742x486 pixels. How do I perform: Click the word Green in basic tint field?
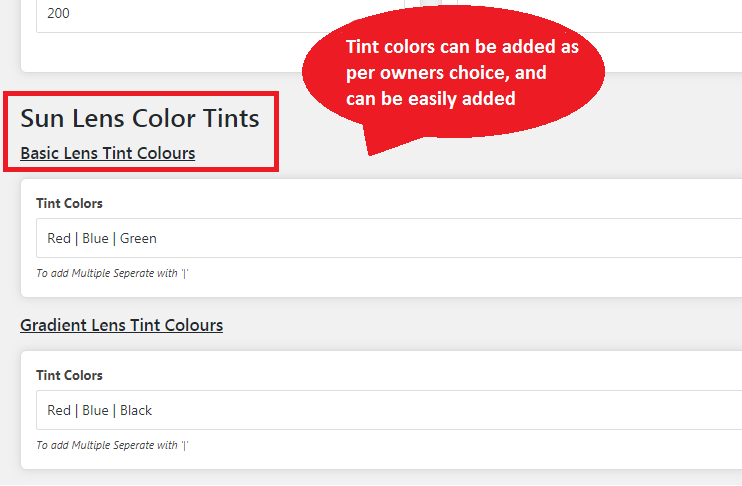click(138, 238)
